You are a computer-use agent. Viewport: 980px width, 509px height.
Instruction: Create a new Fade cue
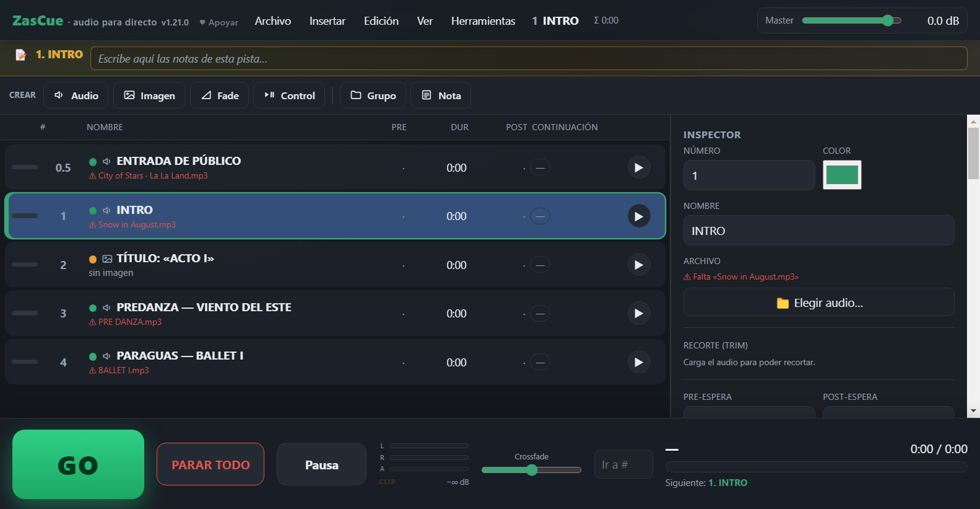(220, 95)
